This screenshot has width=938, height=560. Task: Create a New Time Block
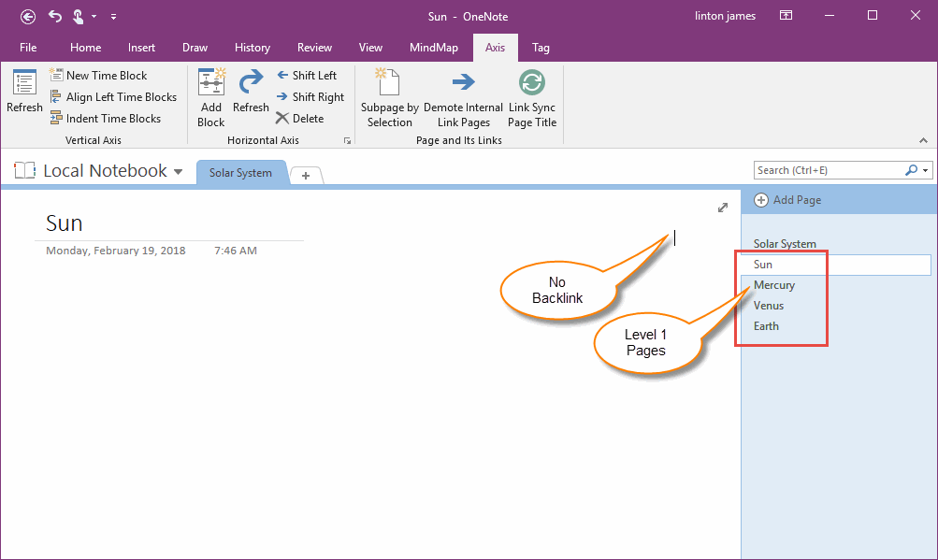point(99,76)
